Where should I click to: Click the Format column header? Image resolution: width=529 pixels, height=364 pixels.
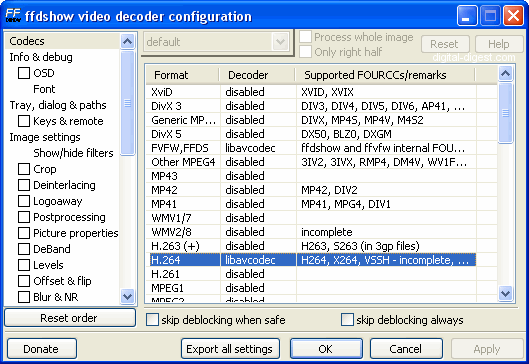coord(183,75)
